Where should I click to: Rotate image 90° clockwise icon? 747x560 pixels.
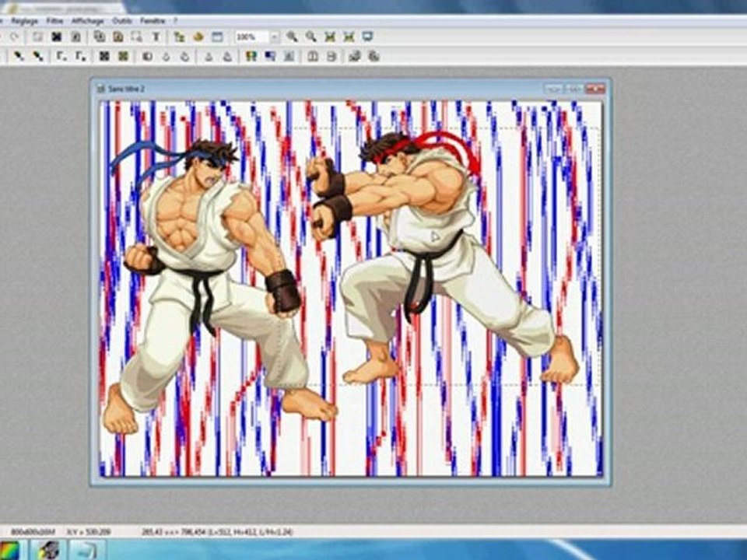374,56
